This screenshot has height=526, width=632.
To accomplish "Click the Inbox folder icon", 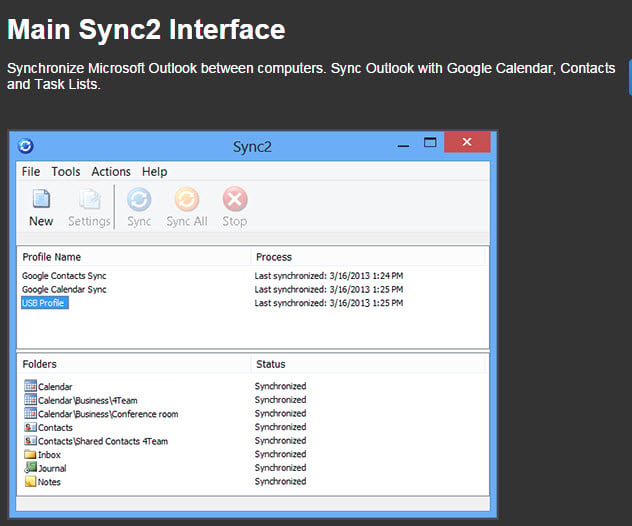I will pos(30,454).
